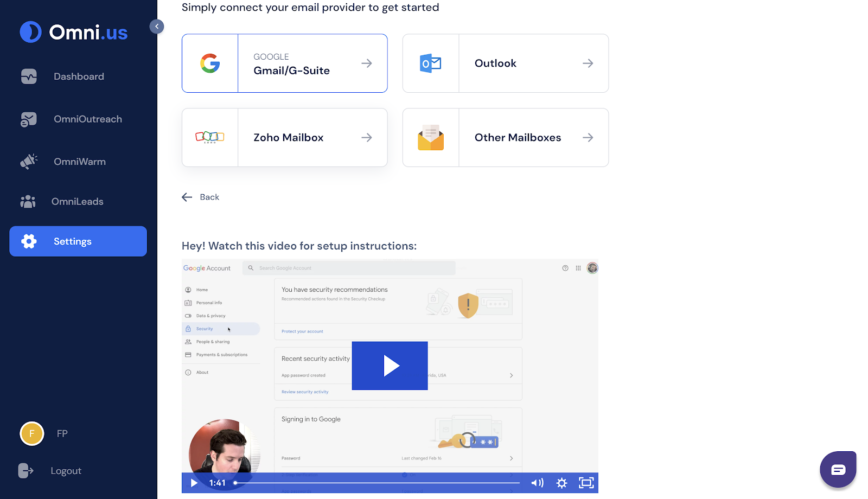
Task: Select Zoho Mailbox provider
Action: [x=285, y=138]
